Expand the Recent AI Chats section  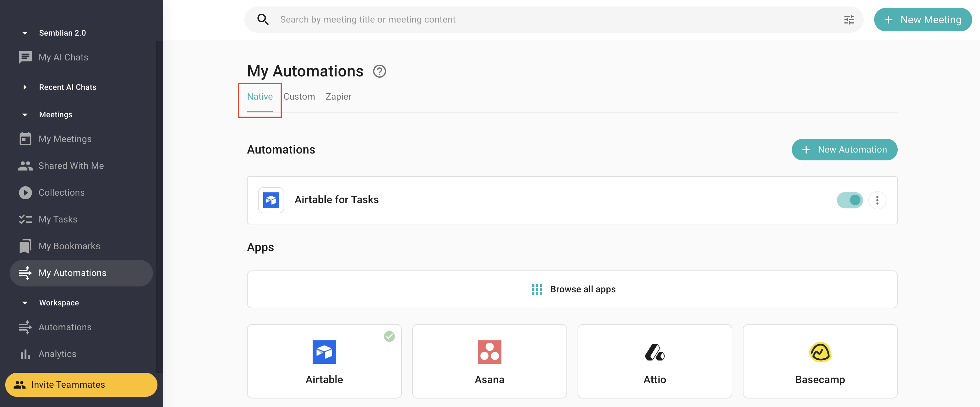(25, 87)
